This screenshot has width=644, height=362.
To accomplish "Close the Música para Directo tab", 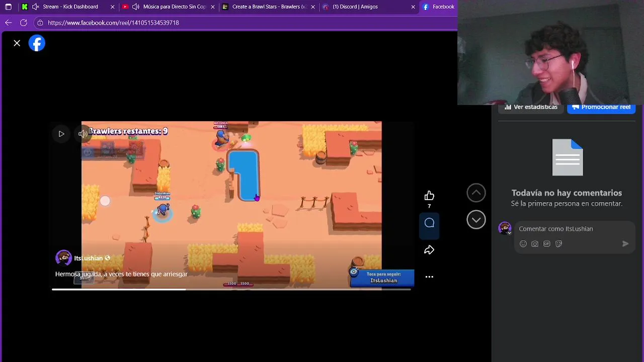I will click(213, 7).
